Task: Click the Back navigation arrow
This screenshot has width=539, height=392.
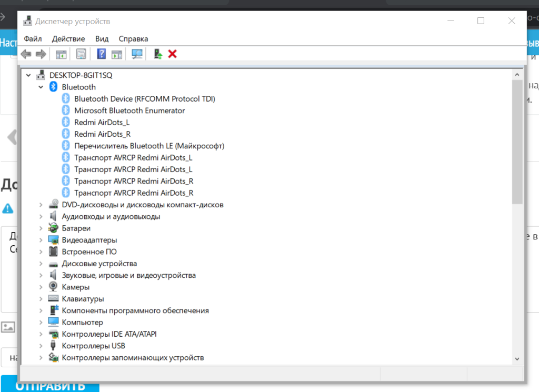Action: tap(26, 54)
